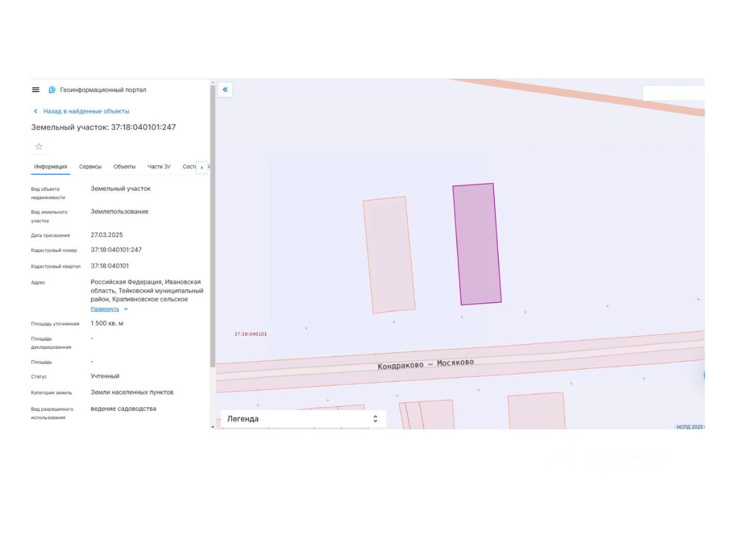Switch to the Объекты tab

coord(125,167)
